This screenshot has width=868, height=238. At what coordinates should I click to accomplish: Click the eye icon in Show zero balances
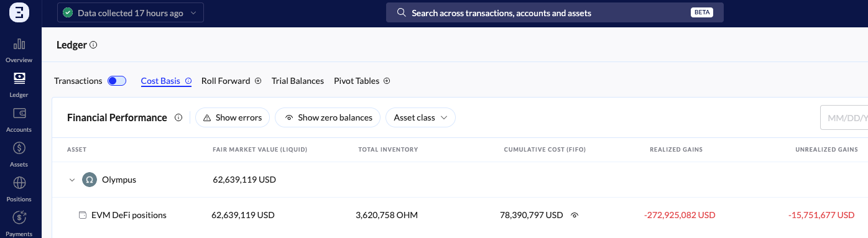[289, 117]
